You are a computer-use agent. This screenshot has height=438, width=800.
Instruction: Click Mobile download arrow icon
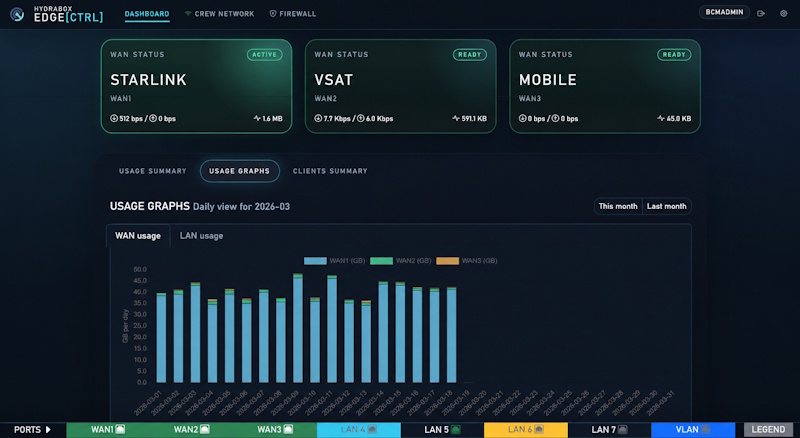[522, 118]
